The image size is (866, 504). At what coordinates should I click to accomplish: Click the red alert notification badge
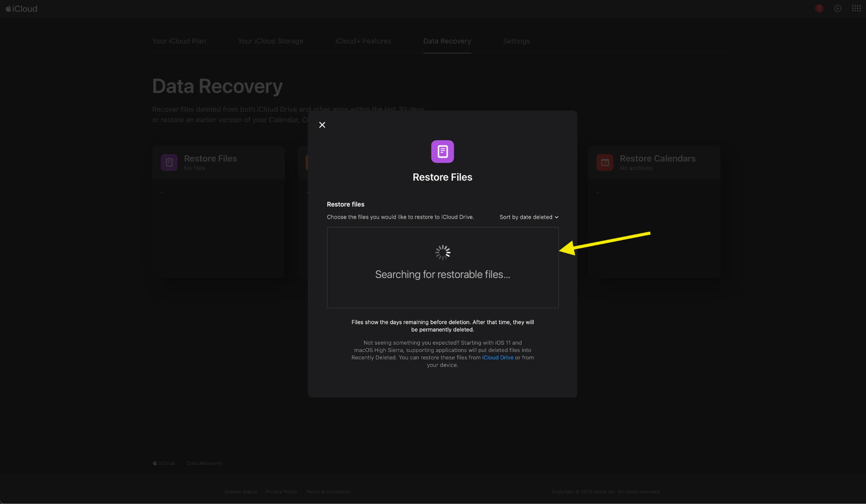point(819,8)
